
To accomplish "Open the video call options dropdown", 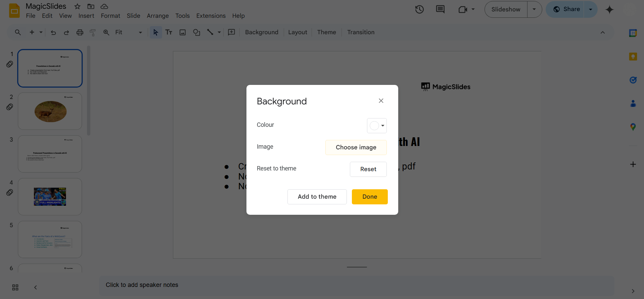I will click(x=473, y=9).
